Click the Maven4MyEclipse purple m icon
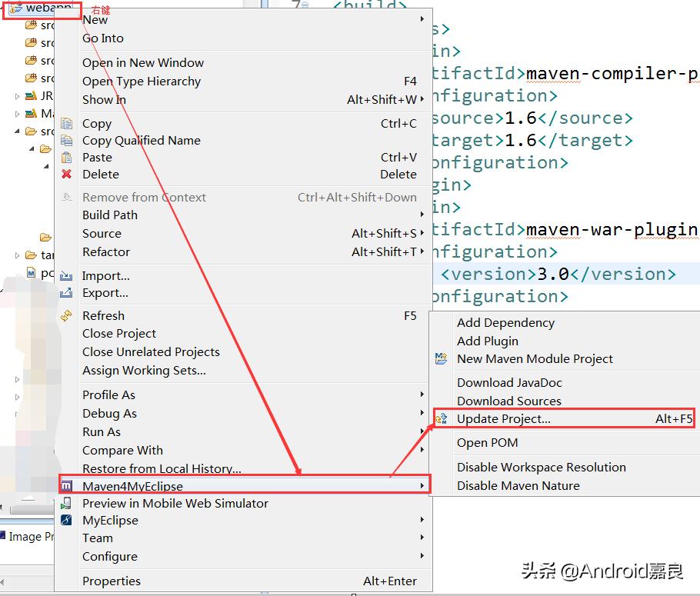Image resolution: width=700 pixels, height=596 pixels. tap(66, 485)
